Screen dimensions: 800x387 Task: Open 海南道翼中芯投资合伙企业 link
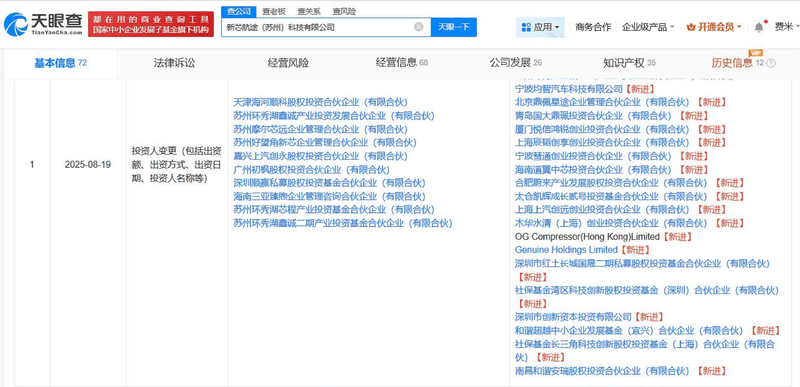coord(593,169)
